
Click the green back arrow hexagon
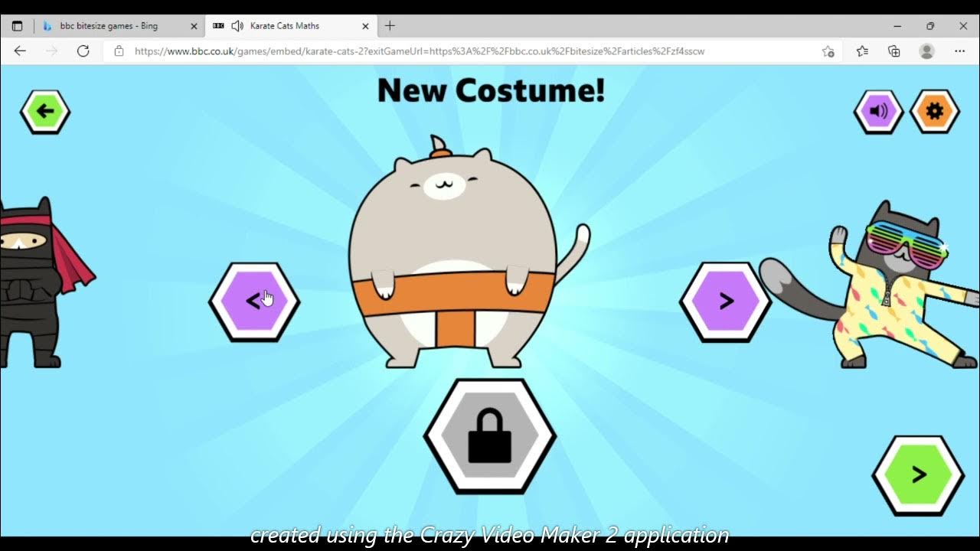coord(45,112)
